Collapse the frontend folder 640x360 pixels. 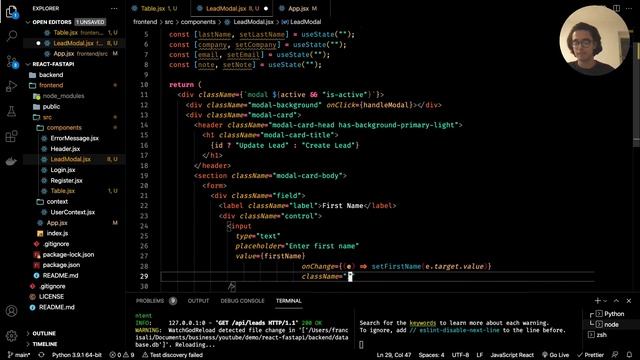[51, 85]
